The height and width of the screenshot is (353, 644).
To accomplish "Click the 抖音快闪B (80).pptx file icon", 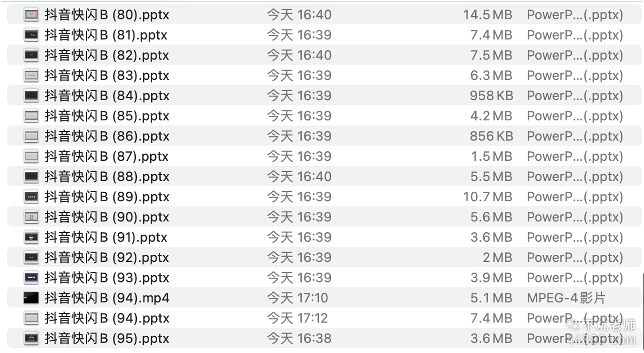I will click(31, 15).
